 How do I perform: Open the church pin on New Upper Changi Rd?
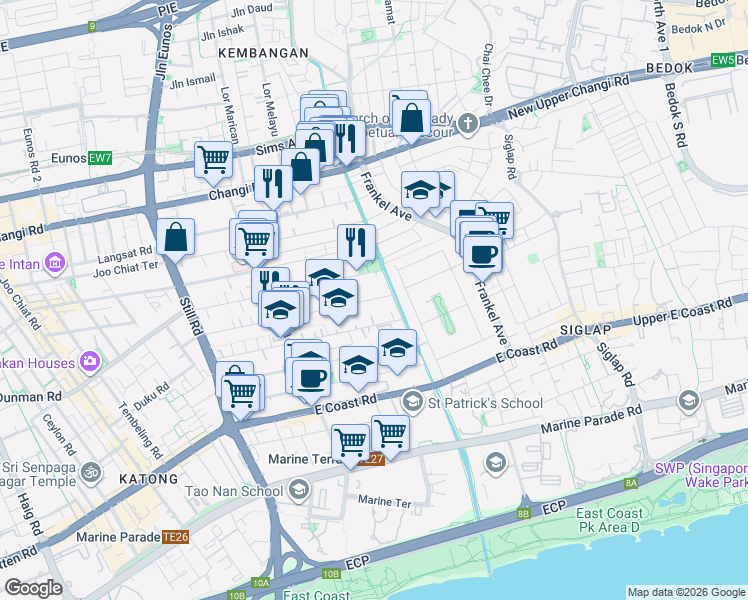click(468, 124)
